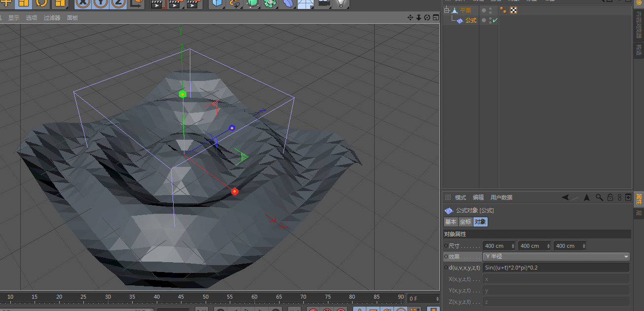
Task: Open the 属性 side tab
Action: coord(639,199)
